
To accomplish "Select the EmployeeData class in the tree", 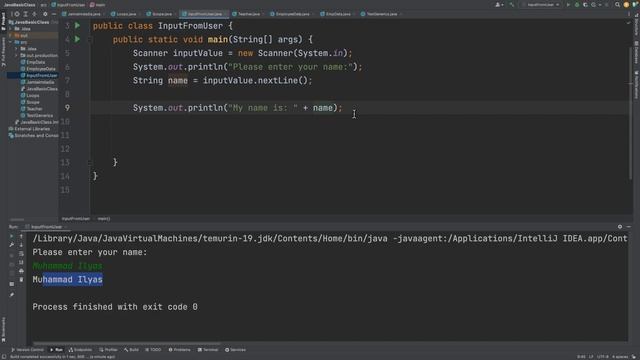I will [38, 69].
